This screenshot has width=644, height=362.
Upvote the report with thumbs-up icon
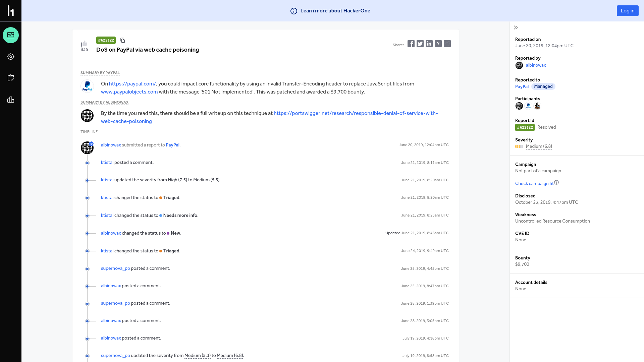click(x=84, y=44)
